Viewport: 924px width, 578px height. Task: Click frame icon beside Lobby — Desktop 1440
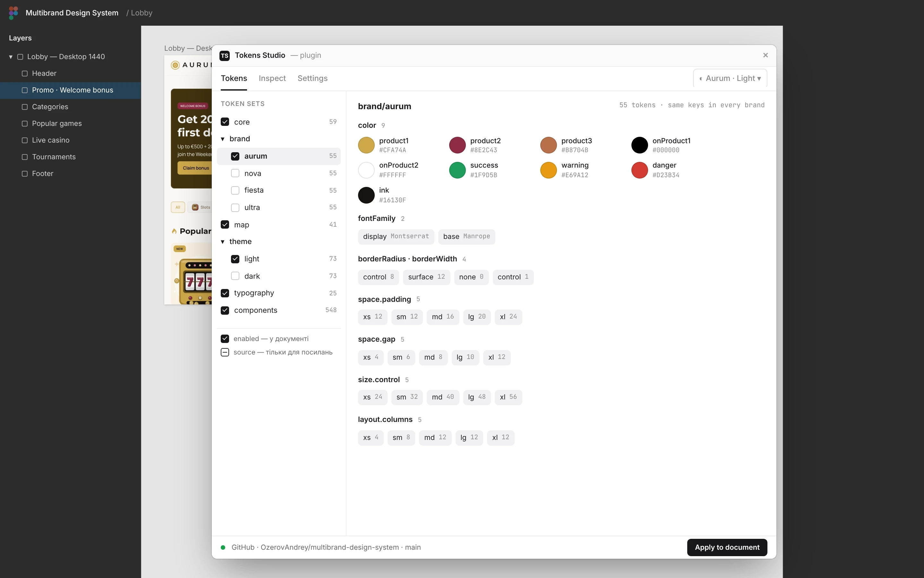tap(20, 57)
